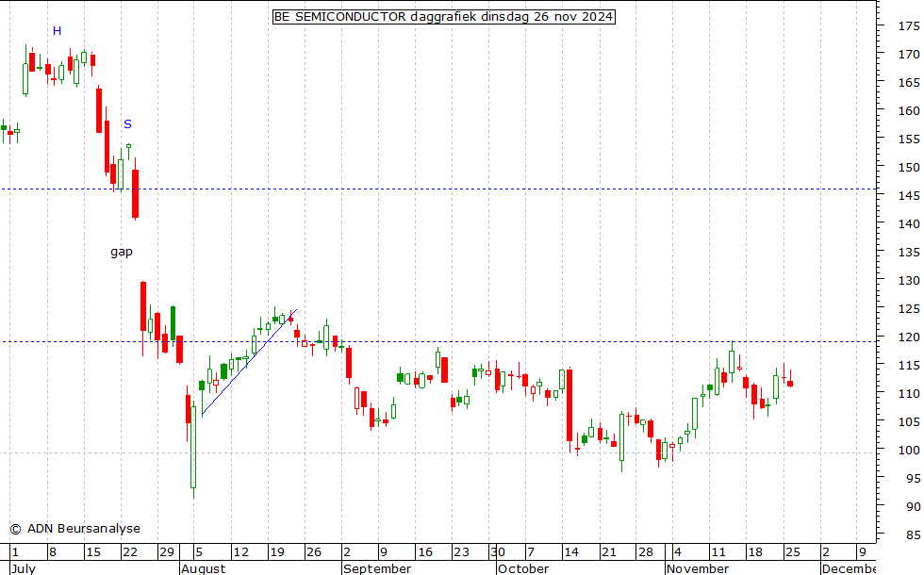The height and width of the screenshot is (575, 924).
Task: Select date label "2" above December
Action: [x=826, y=552]
